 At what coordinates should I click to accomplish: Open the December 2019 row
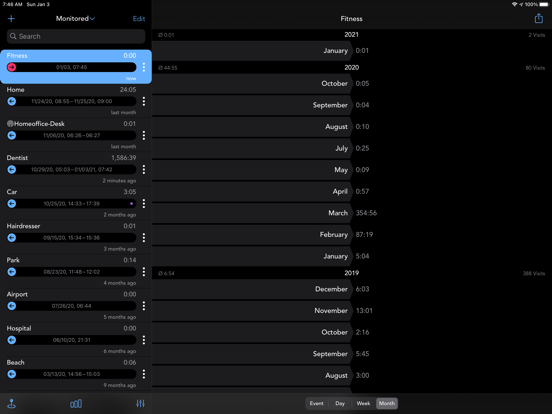point(352,289)
